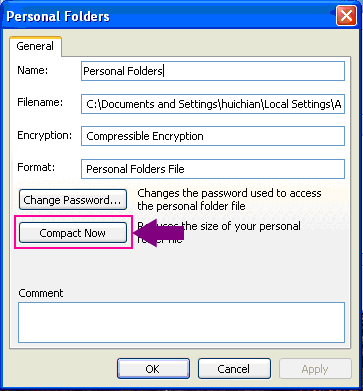Click inside the Comment text box
The image size is (363, 391).
pyautogui.click(x=181, y=322)
